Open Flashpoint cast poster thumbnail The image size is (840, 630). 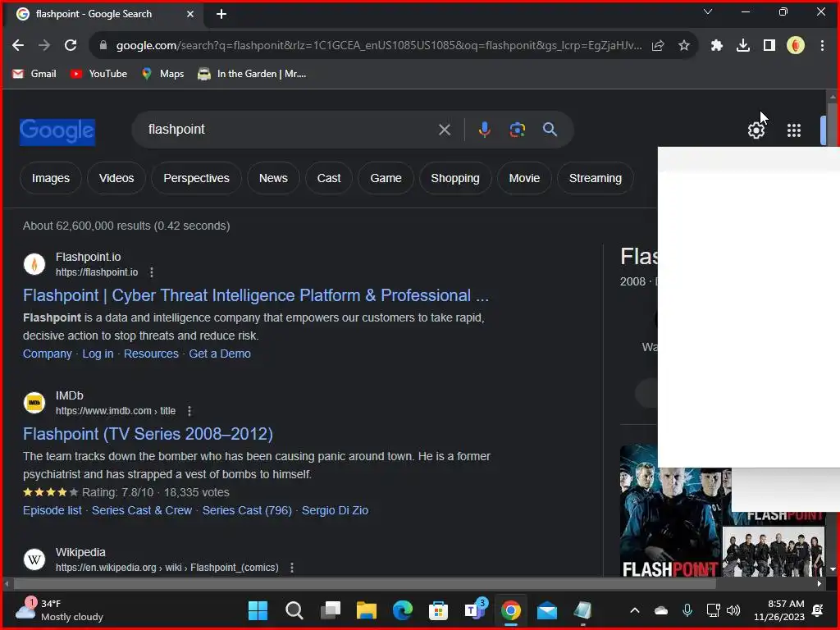pyautogui.click(x=671, y=523)
